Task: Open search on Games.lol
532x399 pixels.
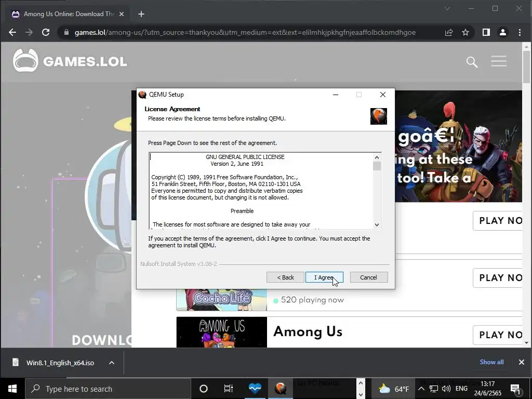Action: click(472, 62)
